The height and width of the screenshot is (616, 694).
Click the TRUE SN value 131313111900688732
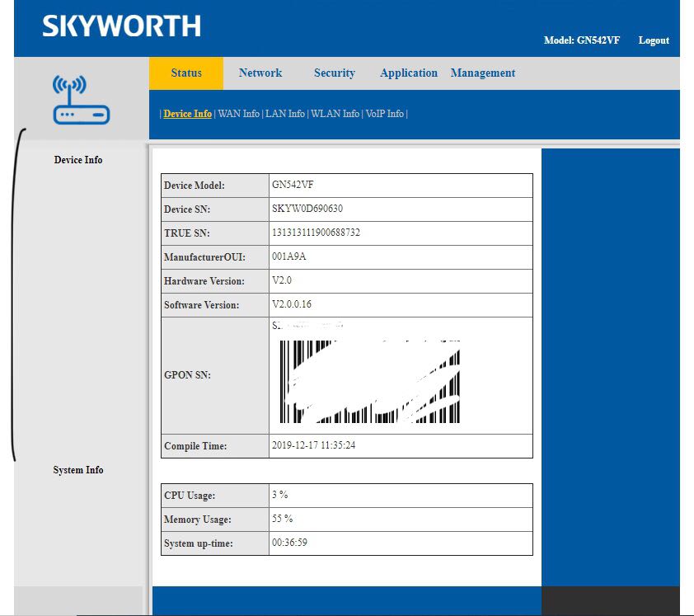pos(316,233)
